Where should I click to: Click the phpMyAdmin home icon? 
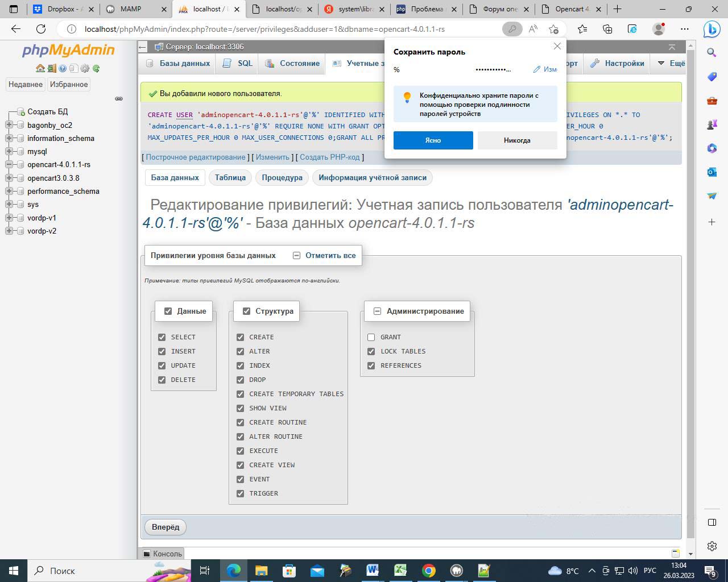pos(40,68)
